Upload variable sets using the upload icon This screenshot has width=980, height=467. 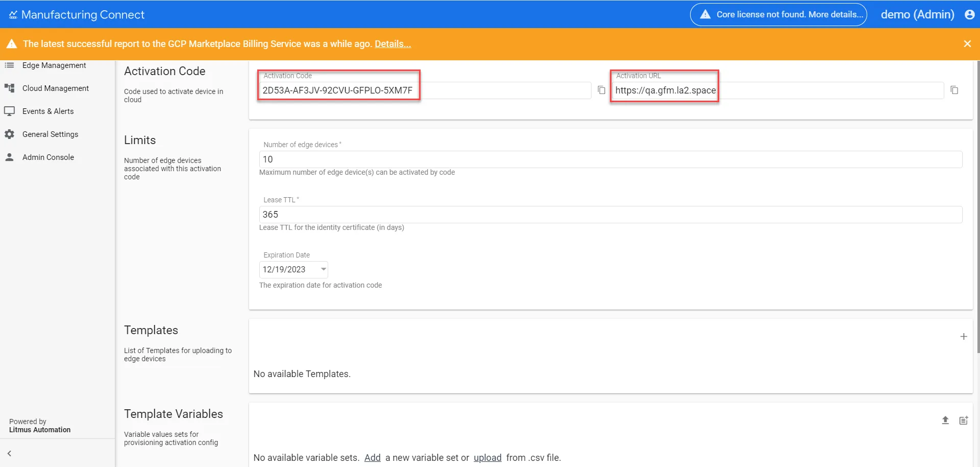coord(945,420)
